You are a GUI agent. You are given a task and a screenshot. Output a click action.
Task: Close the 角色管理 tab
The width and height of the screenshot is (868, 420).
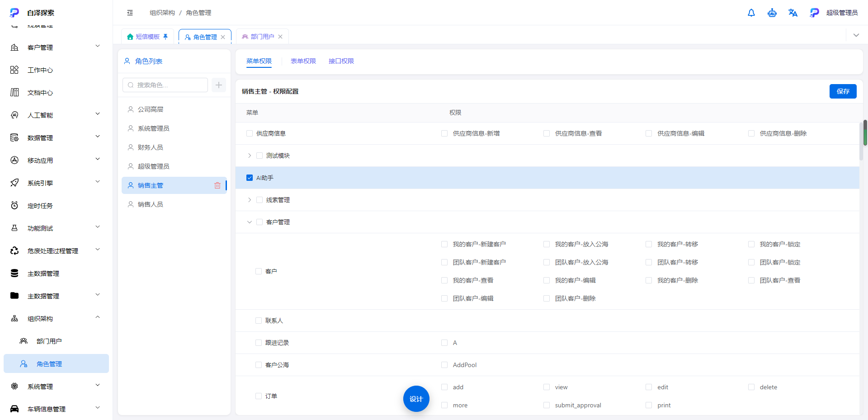[x=223, y=37]
